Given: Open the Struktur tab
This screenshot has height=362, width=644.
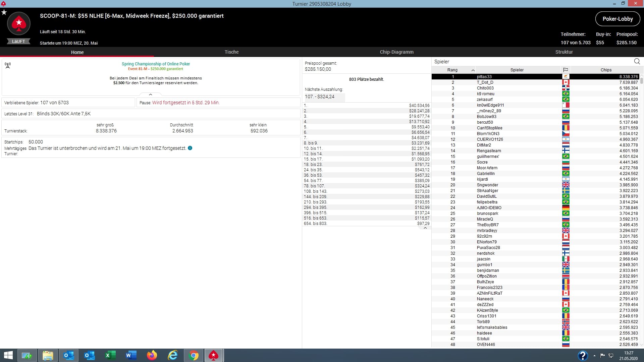Looking at the screenshot, I should coord(564,52).
